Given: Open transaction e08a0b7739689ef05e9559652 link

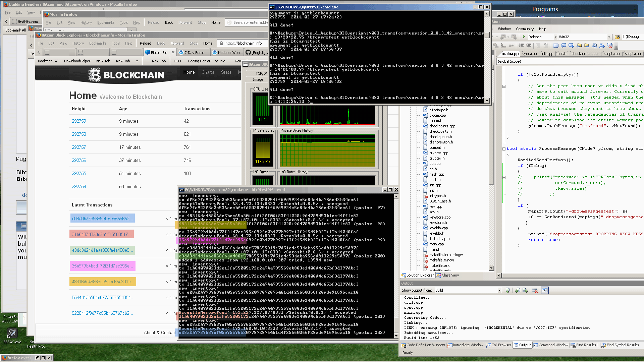Looking at the screenshot, I should tap(102, 219).
